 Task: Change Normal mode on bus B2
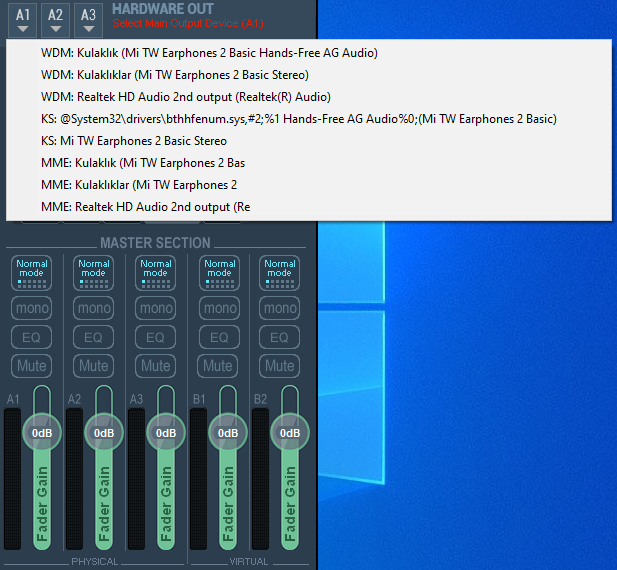279,273
